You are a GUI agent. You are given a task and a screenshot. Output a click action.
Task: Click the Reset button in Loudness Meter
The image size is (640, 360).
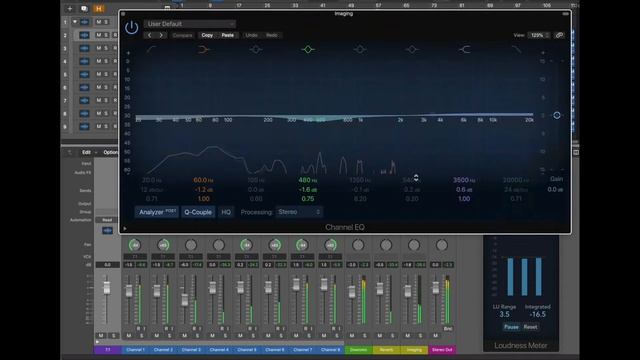(x=530, y=327)
